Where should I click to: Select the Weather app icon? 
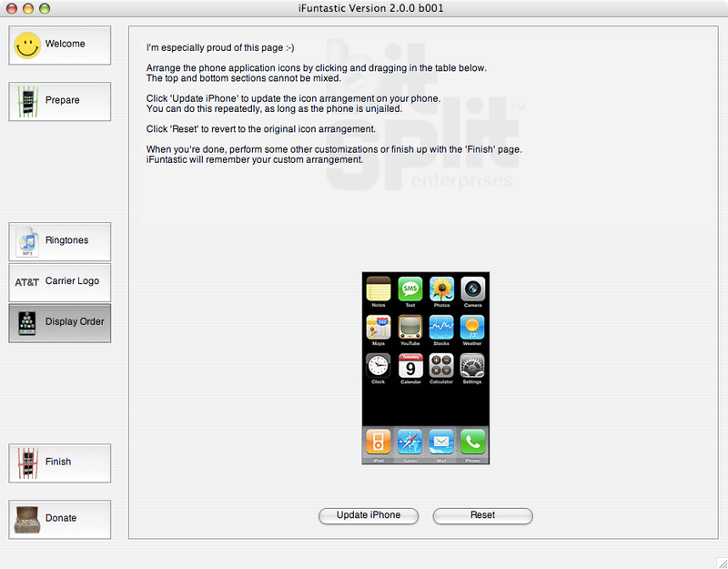472,327
